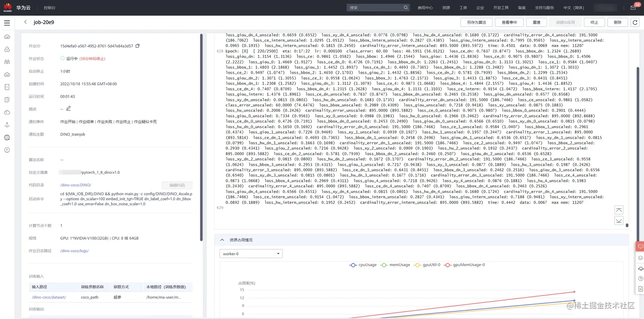Click the job ID text 15d4efa0-a567-4952-8761-5d47e84a3d57
This screenshot has height=319, width=644.
97,46
